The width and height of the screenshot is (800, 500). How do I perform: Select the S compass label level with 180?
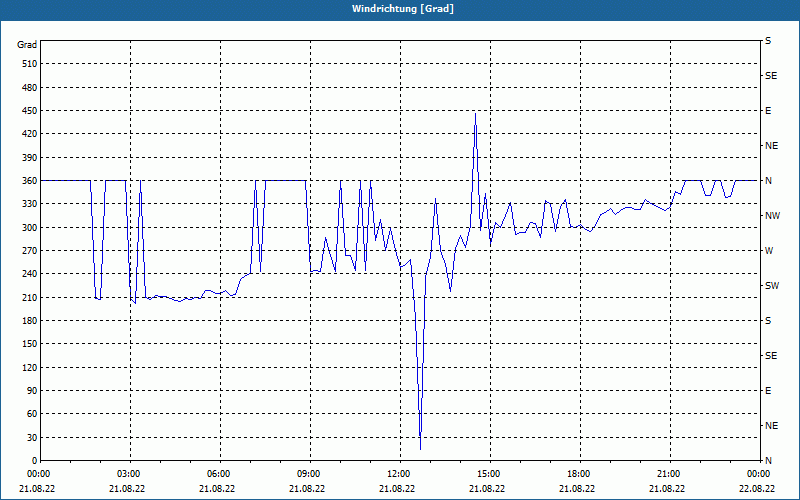[768, 321]
